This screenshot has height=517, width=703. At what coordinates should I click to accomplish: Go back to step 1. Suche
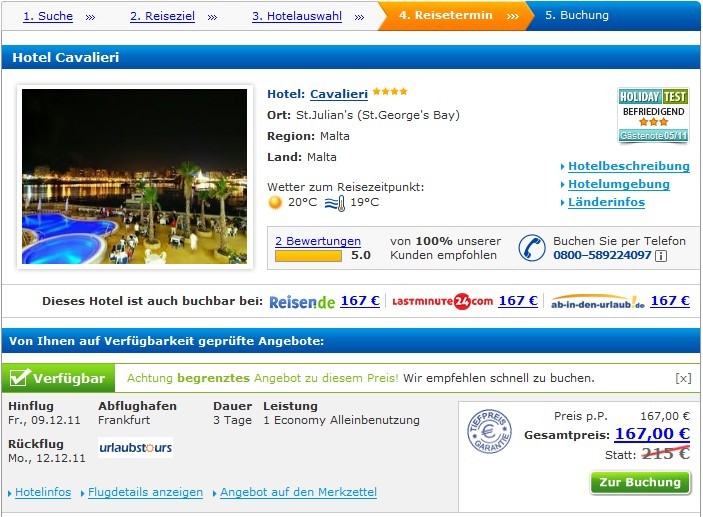point(48,16)
